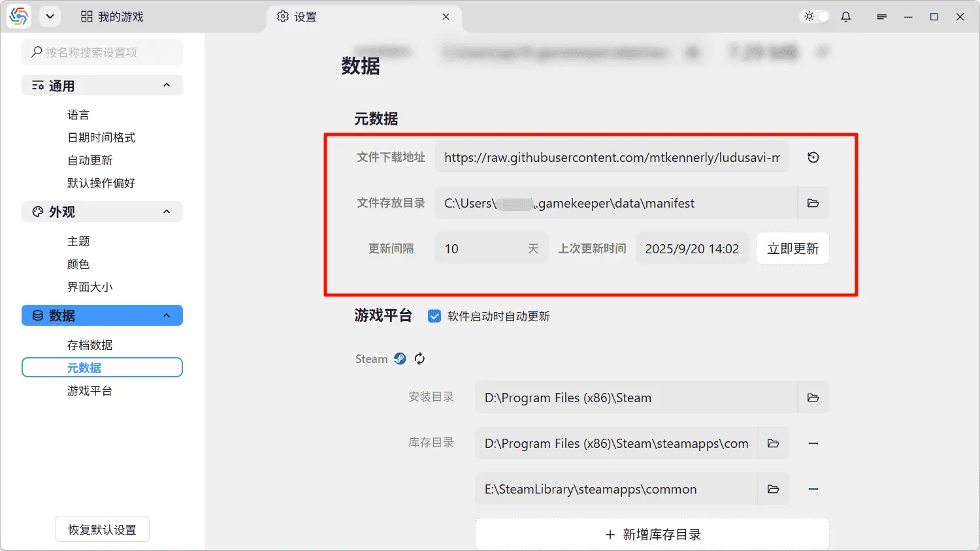Open dropdown arrow next to app logo
This screenshot has height=551, width=980.
click(x=50, y=17)
